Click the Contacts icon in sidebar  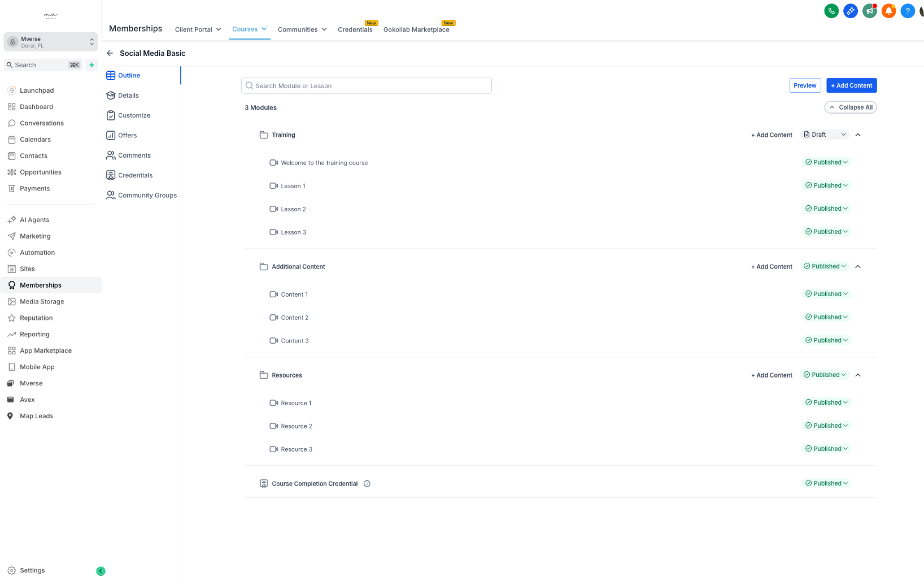click(x=12, y=156)
